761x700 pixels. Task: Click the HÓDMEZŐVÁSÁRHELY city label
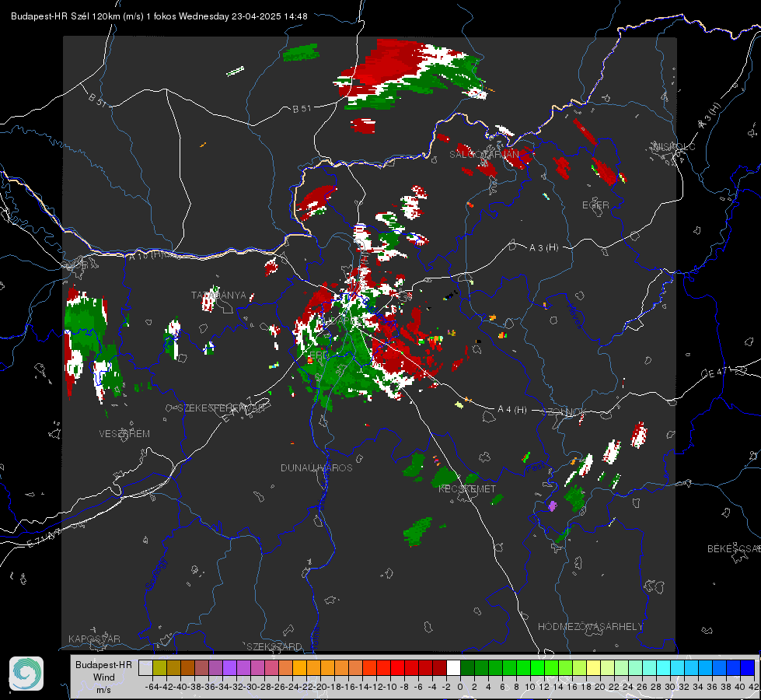point(590,627)
